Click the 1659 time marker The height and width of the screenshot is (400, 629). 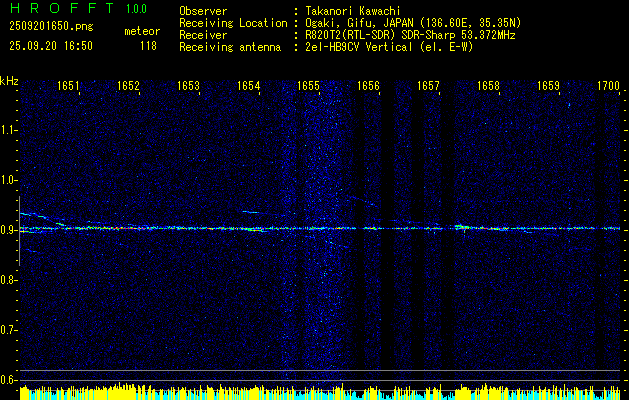(x=548, y=85)
